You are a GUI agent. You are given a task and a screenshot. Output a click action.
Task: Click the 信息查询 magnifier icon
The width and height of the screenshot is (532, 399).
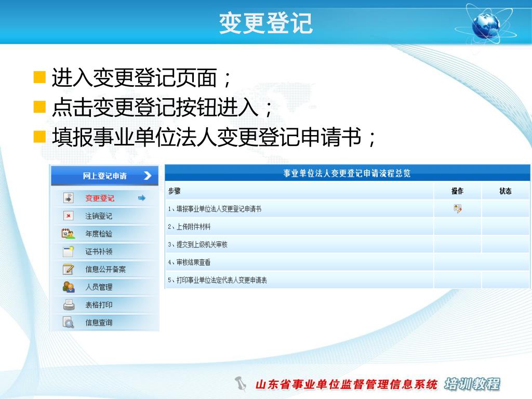[69, 322]
